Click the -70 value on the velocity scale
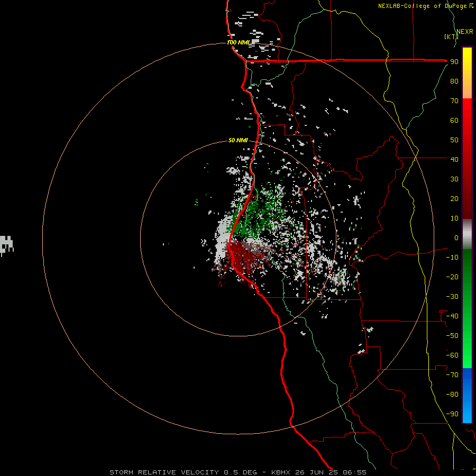 tap(452, 374)
